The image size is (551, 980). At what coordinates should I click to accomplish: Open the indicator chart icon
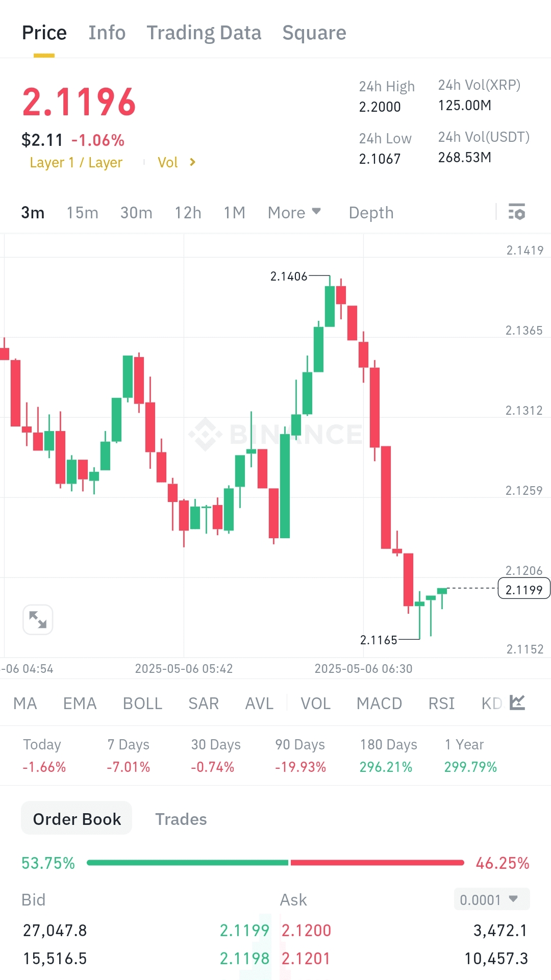[x=517, y=702]
